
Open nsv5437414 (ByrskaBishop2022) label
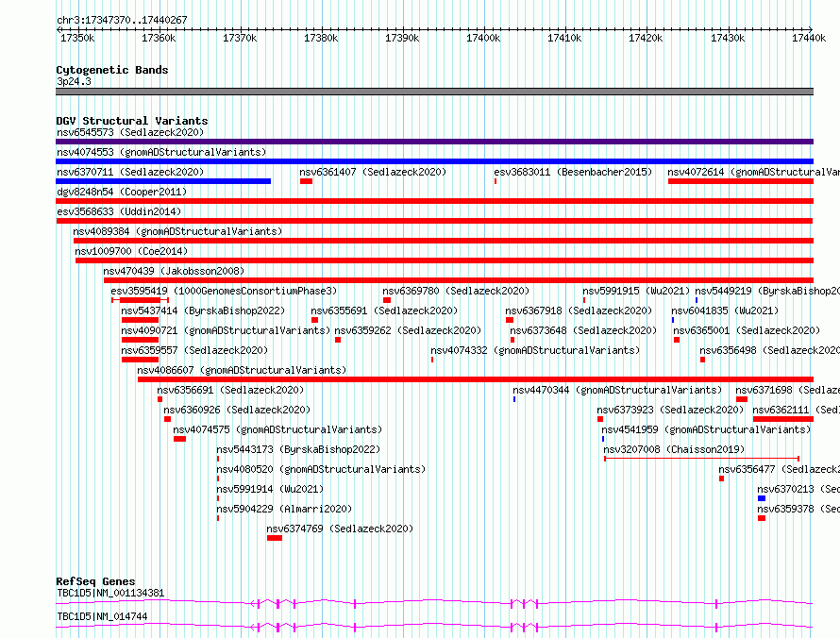[x=203, y=311]
